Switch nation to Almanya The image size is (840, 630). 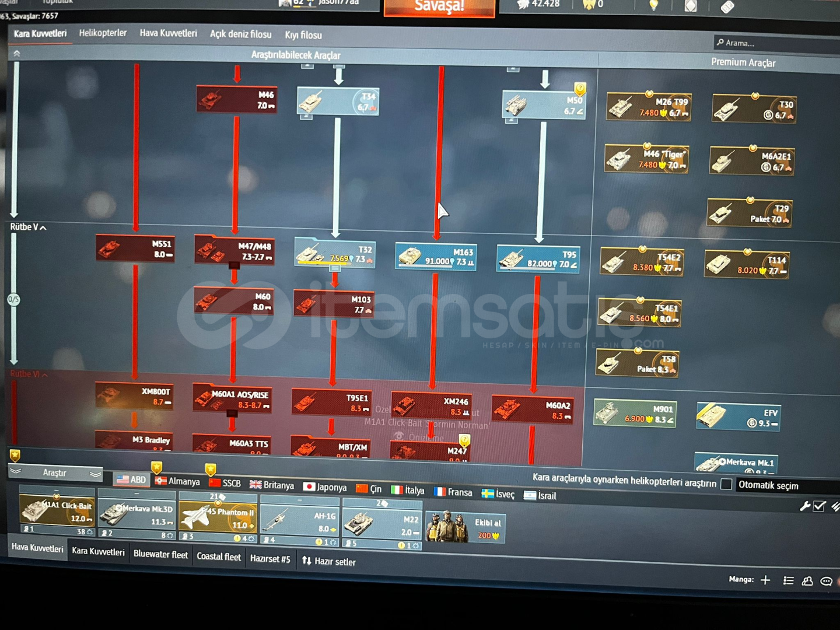pos(177,481)
